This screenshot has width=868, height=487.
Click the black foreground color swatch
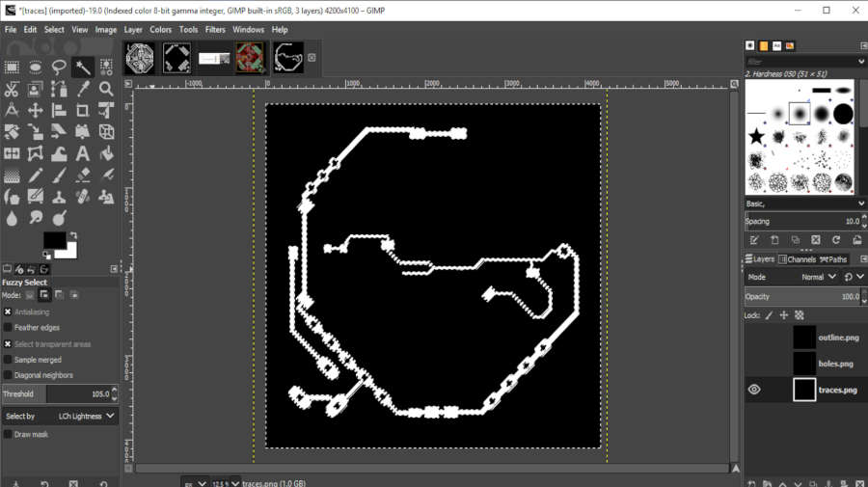[x=54, y=240]
